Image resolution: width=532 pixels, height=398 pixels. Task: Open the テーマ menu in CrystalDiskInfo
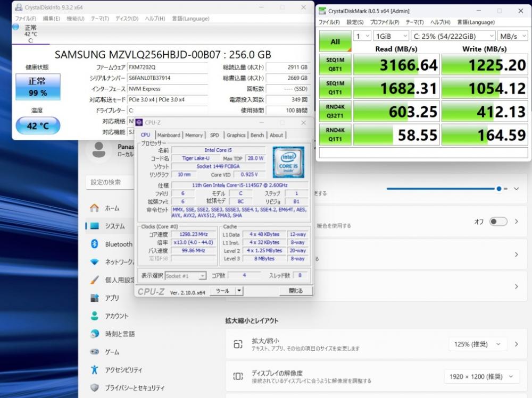click(100, 19)
